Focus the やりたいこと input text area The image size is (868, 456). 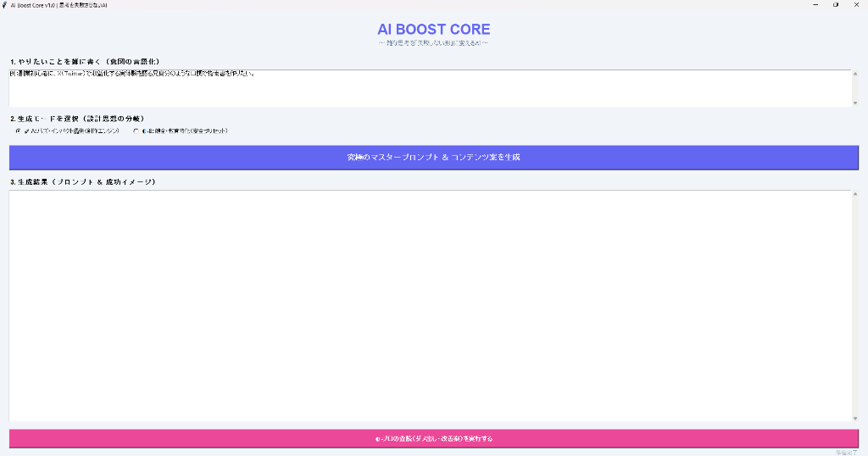(430, 88)
